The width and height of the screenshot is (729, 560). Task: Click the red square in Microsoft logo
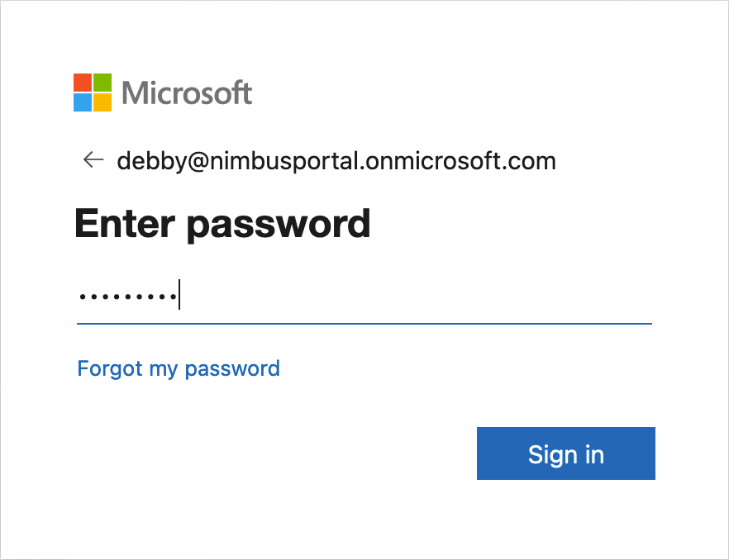[x=83, y=83]
